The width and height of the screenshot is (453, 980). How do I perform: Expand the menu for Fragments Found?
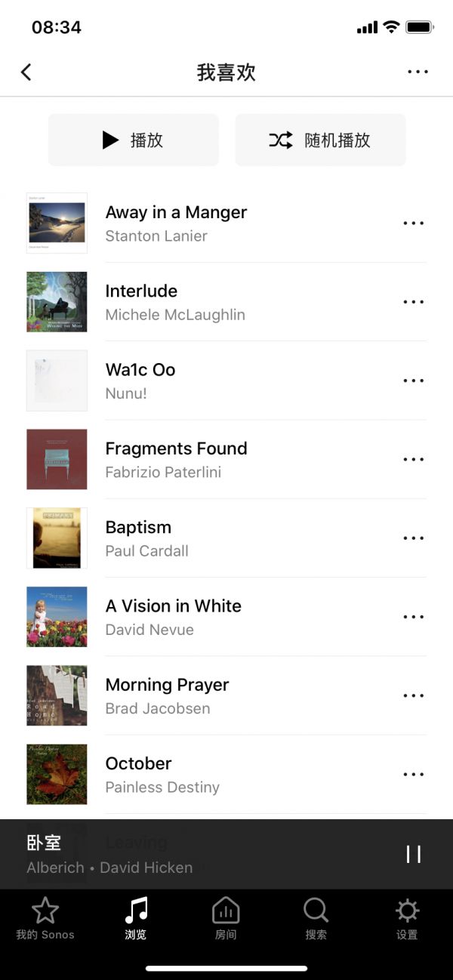(414, 460)
